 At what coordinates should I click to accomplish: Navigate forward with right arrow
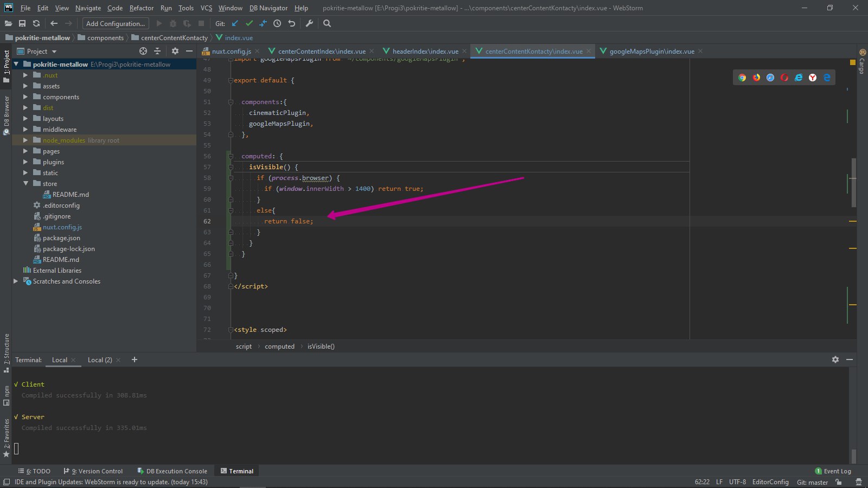(68, 23)
